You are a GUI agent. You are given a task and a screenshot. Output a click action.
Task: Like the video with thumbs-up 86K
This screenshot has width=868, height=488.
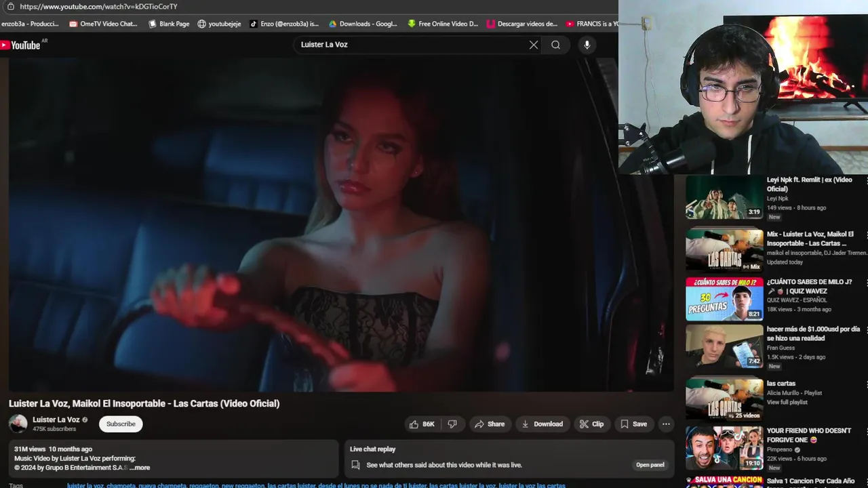422,424
